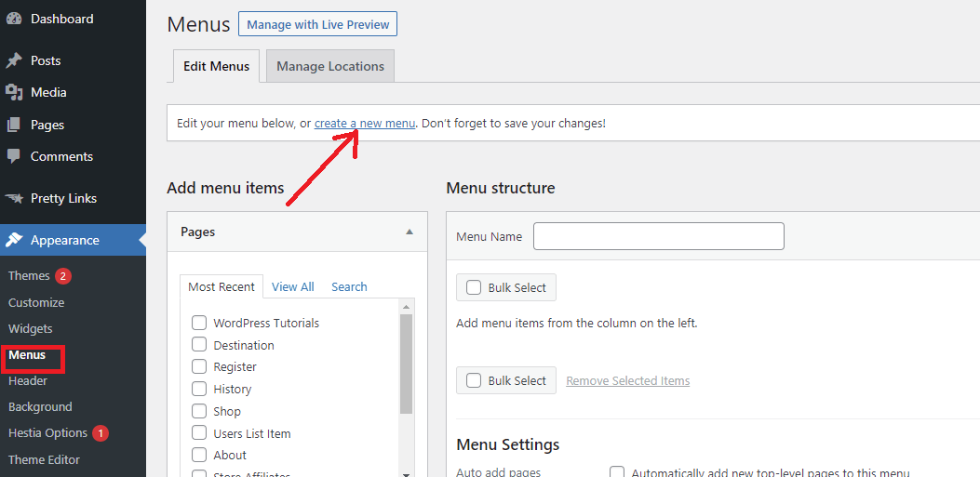Click the Menu structure heading
This screenshot has height=477, width=980.
(501, 188)
